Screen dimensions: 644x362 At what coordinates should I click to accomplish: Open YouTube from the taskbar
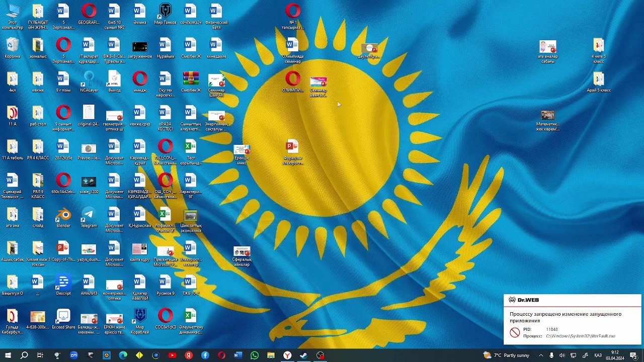(172, 355)
